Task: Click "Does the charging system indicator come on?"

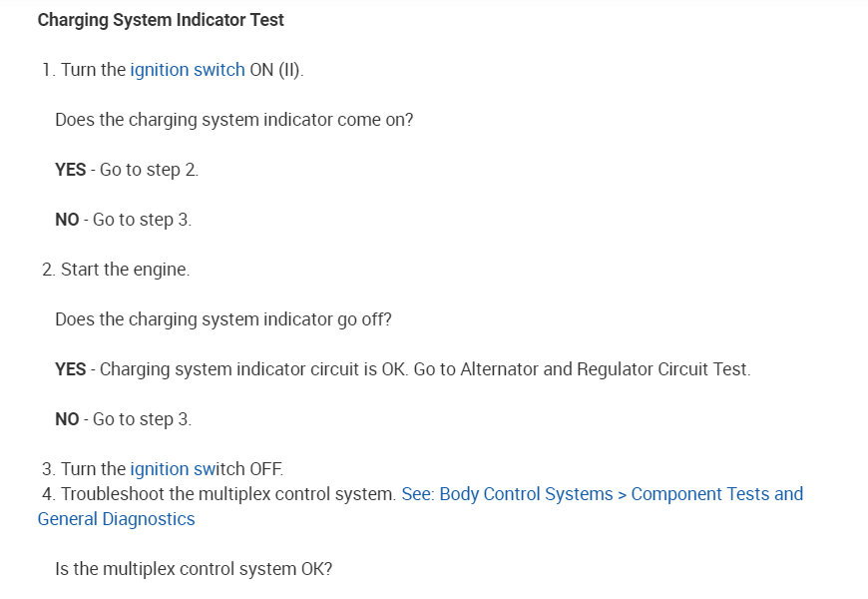Action: coord(234,120)
